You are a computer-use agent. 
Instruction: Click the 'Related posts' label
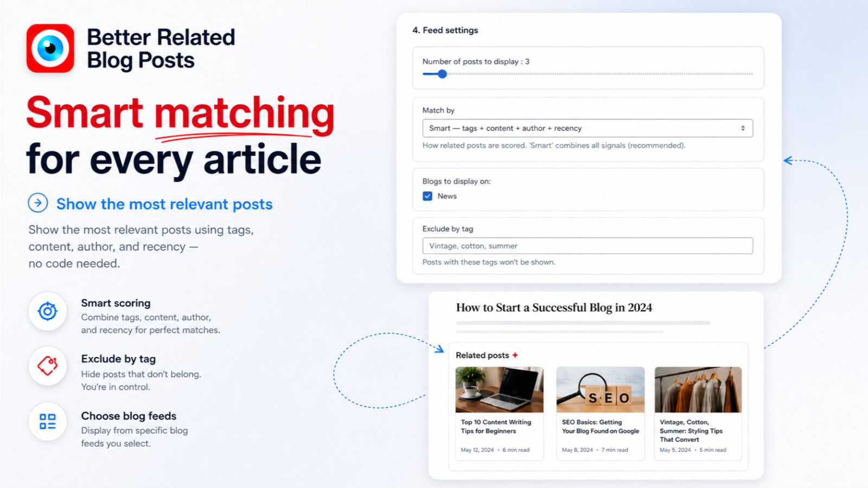482,355
